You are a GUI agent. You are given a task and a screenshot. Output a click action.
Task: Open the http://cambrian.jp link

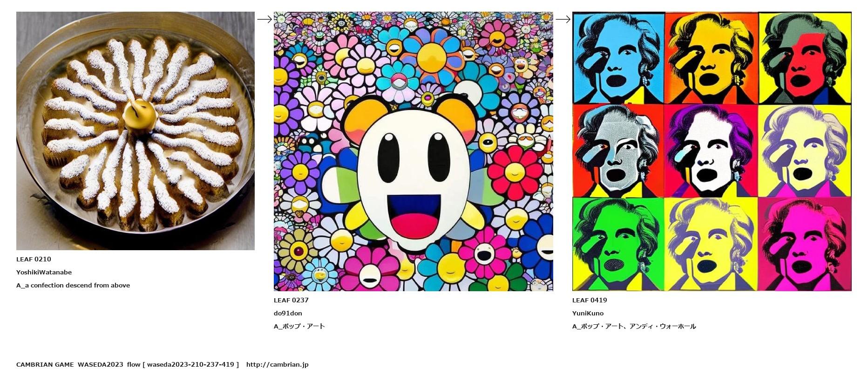[278, 364]
